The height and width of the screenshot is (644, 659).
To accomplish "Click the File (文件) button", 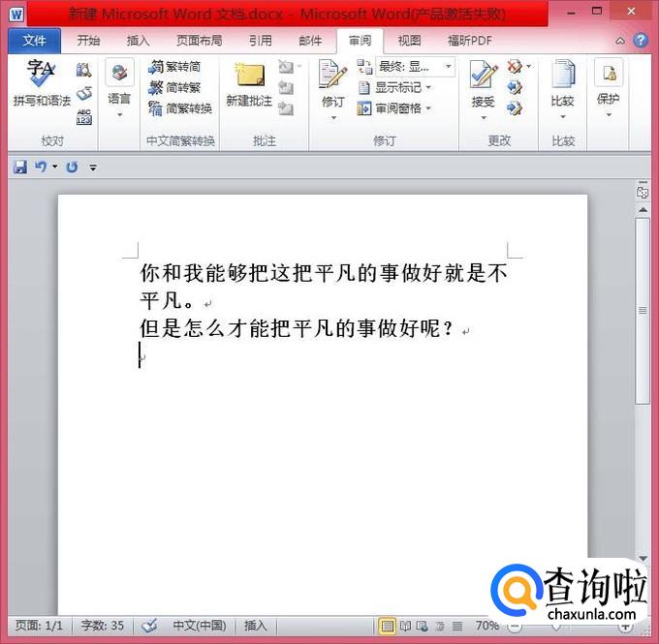I will 34,41.
